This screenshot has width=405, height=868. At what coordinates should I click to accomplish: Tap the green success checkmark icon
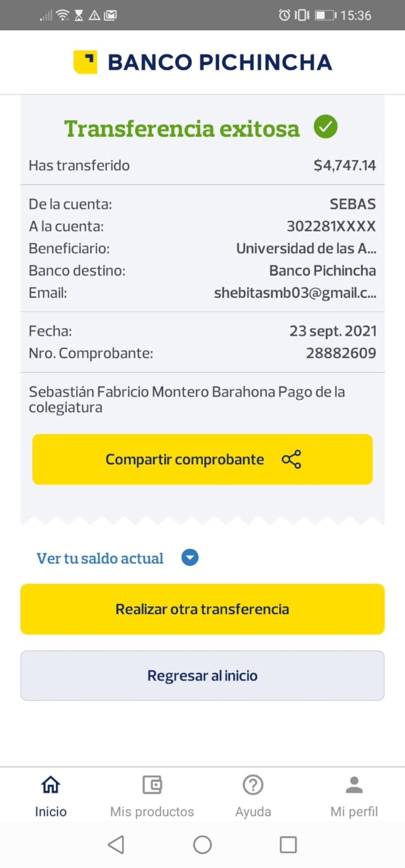pyautogui.click(x=325, y=127)
